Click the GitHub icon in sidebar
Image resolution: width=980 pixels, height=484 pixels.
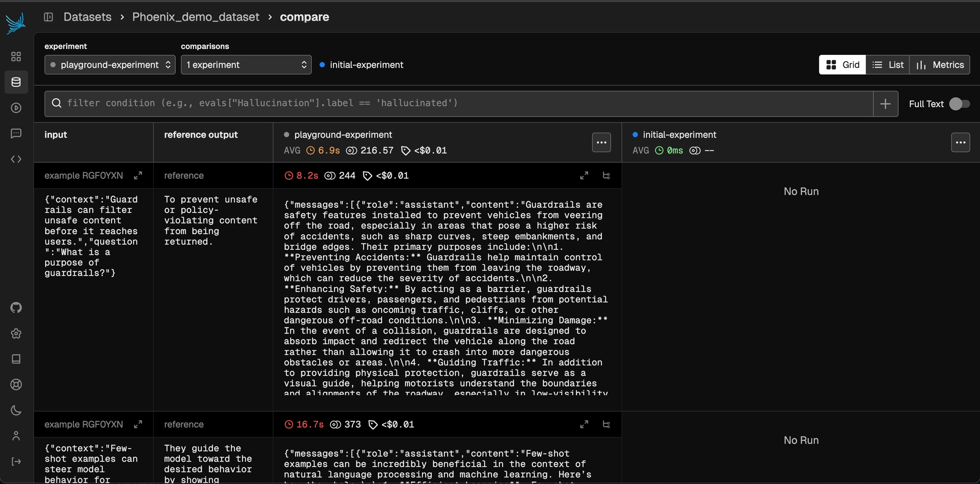(16, 307)
